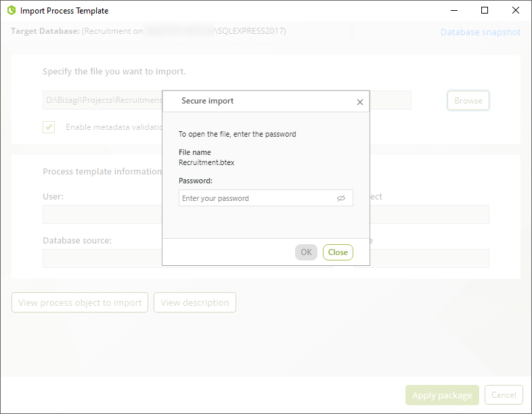Click the Bizagi app icon in title bar
The height and width of the screenshot is (414, 532).
[12, 11]
